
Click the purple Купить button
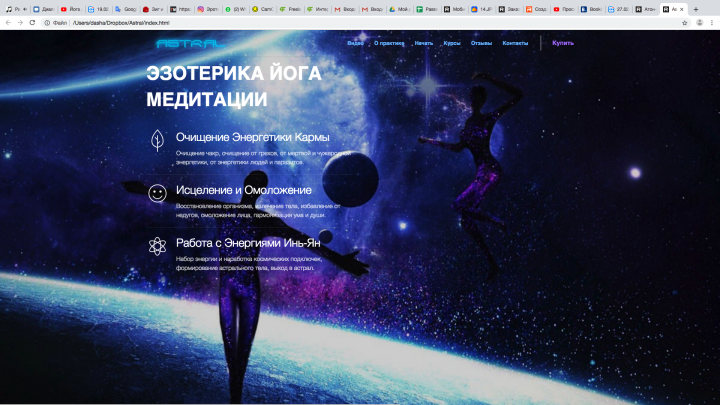pyautogui.click(x=563, y=43)
